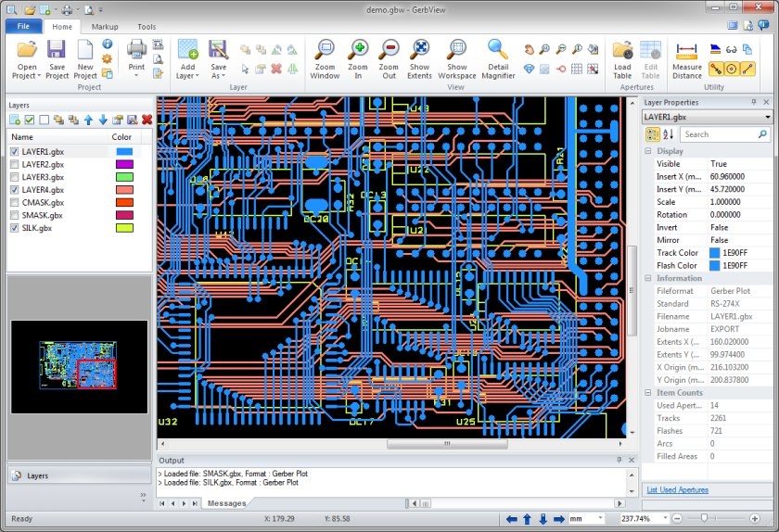779x532 pixels.
Task: Switch to the Markup ribbon tab
Action: tap(105, 27)
